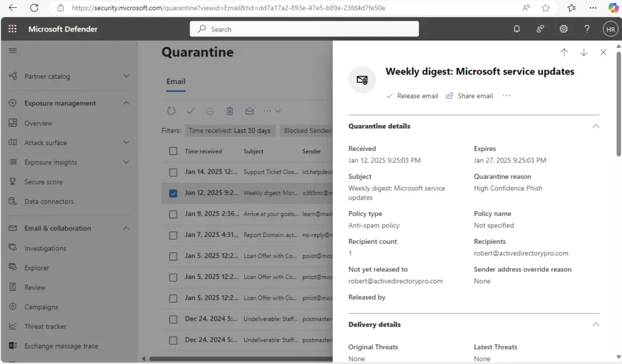Image resolution: width=622 pixels, height=364 pixels.
Task: Open the help question mark icon
Action: [x=587, y=29]
